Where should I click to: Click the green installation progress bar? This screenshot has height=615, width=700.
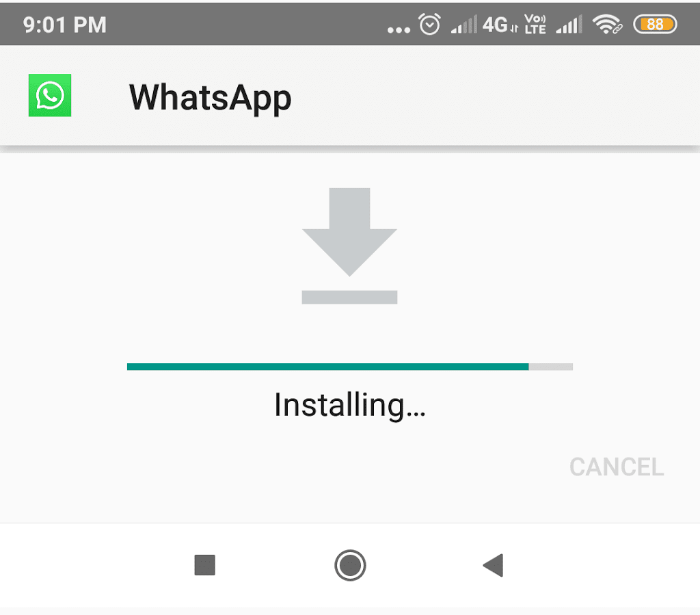(x=327, y=367)
